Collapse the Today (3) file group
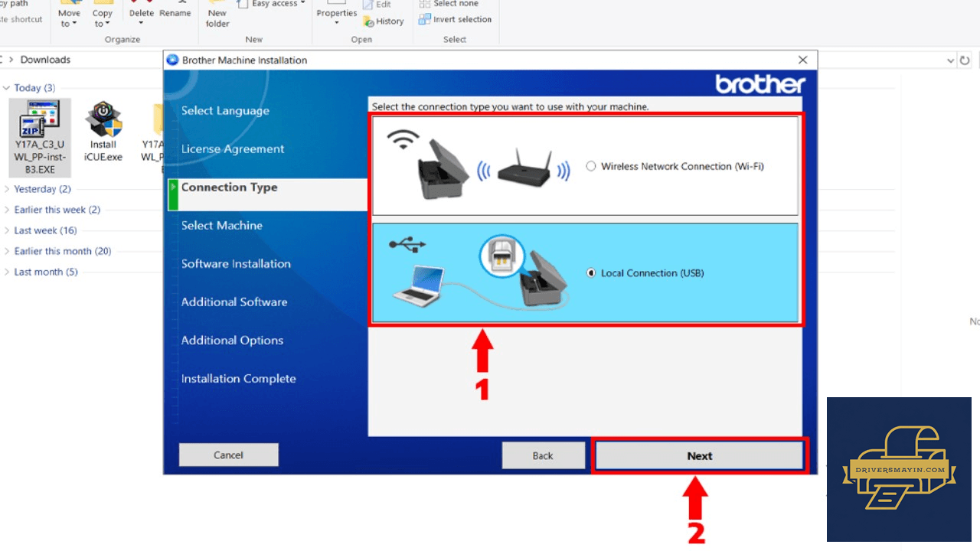 point(7,88)
